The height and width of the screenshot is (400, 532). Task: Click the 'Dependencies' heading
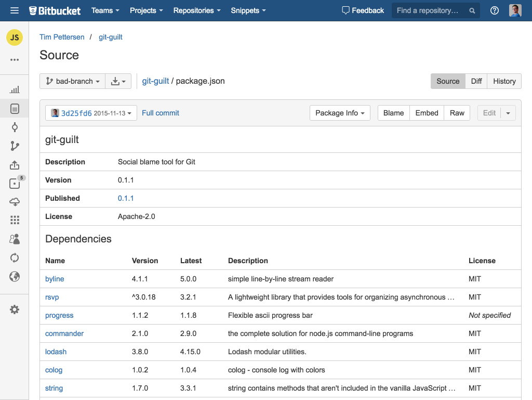click(x=78, y=239)
